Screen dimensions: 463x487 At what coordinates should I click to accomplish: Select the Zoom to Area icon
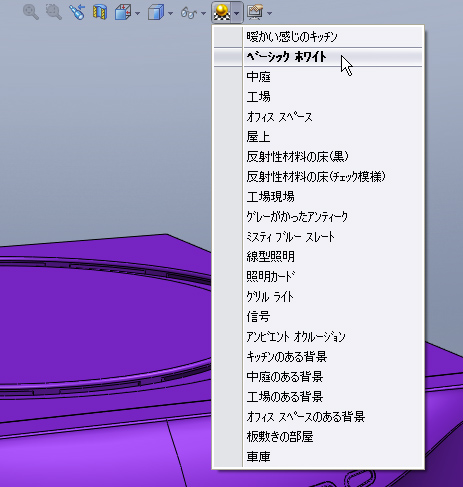point(54,13)
